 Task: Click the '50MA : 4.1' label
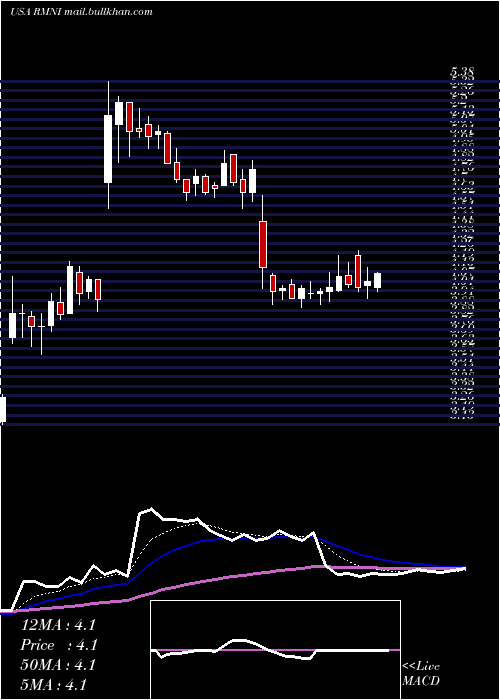pyautogui.click(x=58, y=665)
